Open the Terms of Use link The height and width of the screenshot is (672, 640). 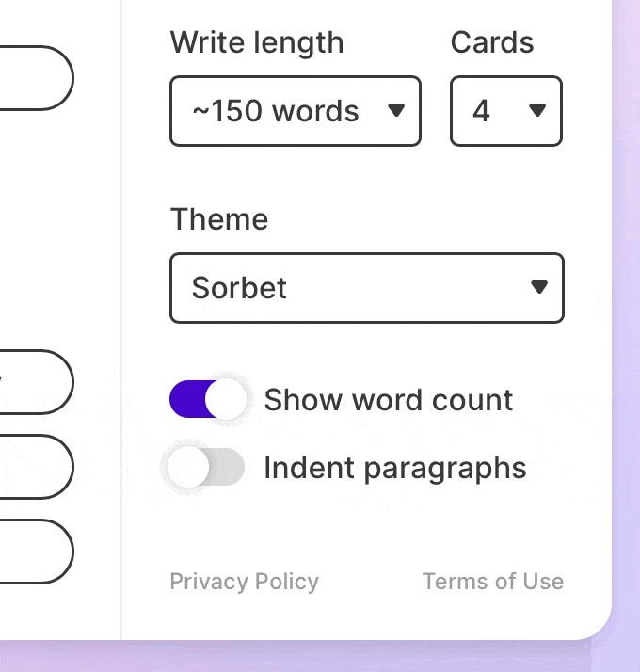click(492, 582)
